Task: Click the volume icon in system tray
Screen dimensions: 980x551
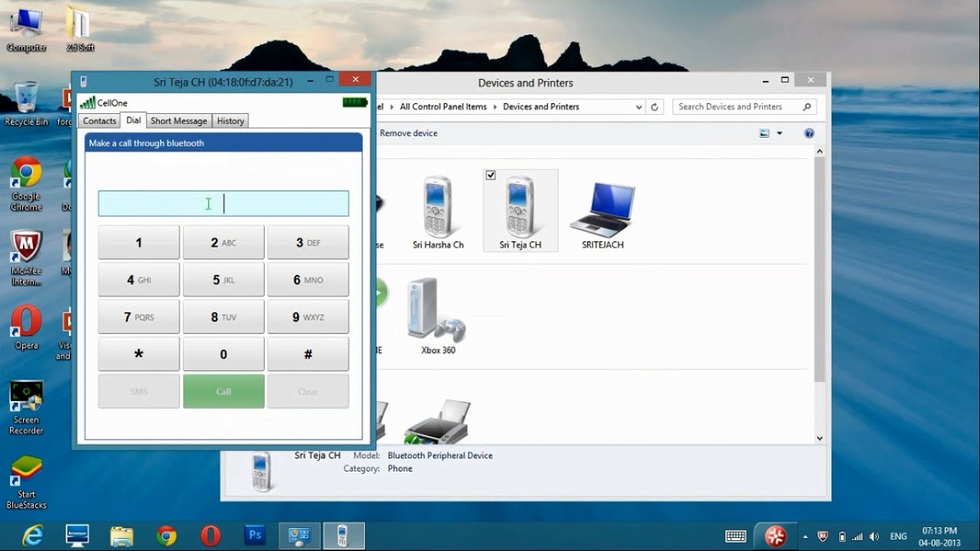Action: click(875, 536)
